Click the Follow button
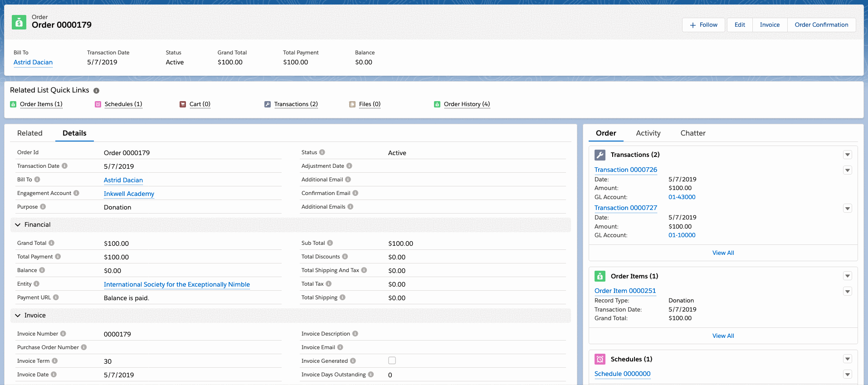This screenshot has width=868, height=385. click(x=703, y=25)
